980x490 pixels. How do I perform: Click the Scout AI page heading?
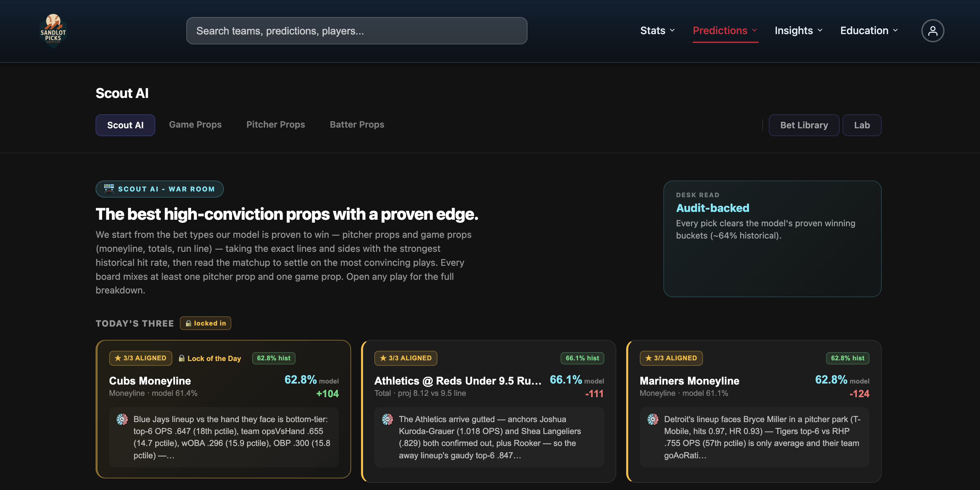122,93
